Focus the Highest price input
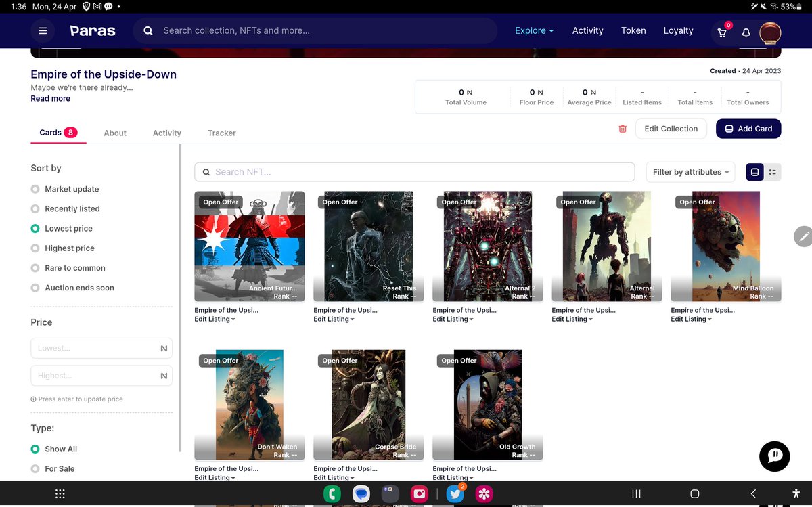Image resolution: width=812 pixels, height=507 pixels. [101, 376]
